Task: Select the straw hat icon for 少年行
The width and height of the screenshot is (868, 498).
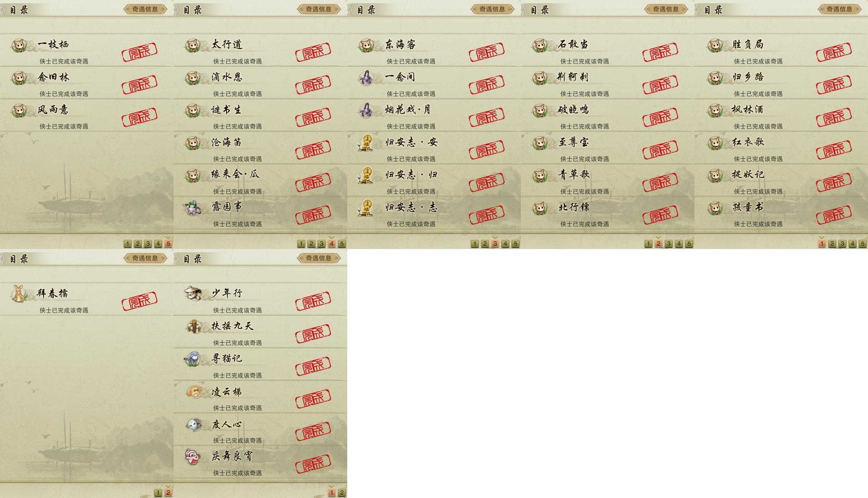Action: 193,293
